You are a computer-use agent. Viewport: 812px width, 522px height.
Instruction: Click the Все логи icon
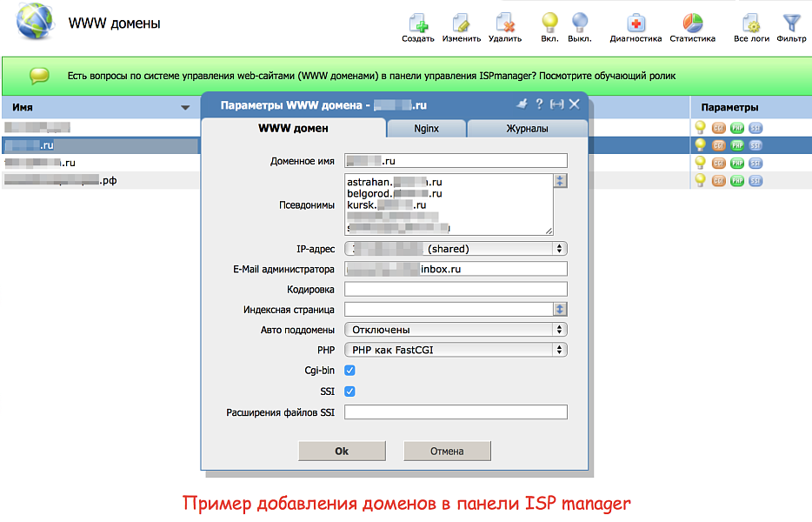pyautogui.click(x=749, y=23)
